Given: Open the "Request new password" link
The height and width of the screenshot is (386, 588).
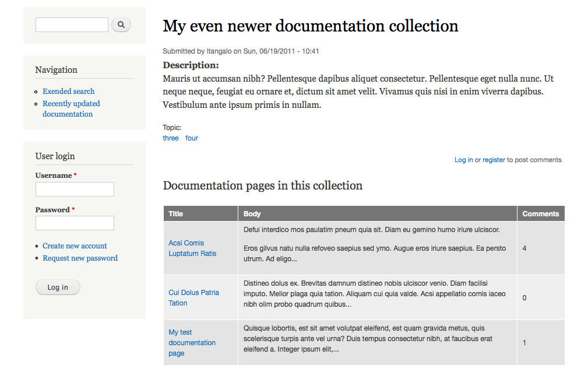Looking at the screenshot, I should 80,258.
